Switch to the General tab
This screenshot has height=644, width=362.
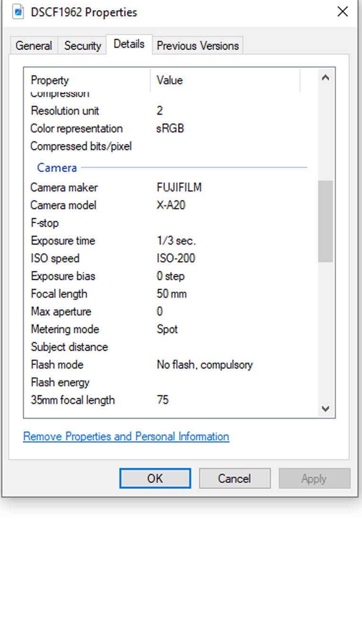[34, 46]
